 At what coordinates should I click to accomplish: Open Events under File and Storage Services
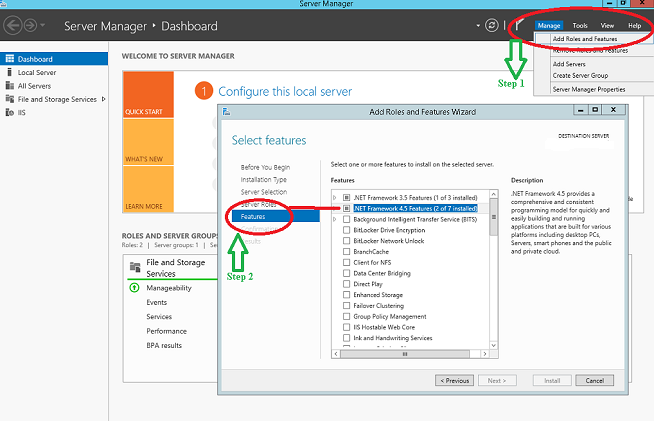pos(156,302)
